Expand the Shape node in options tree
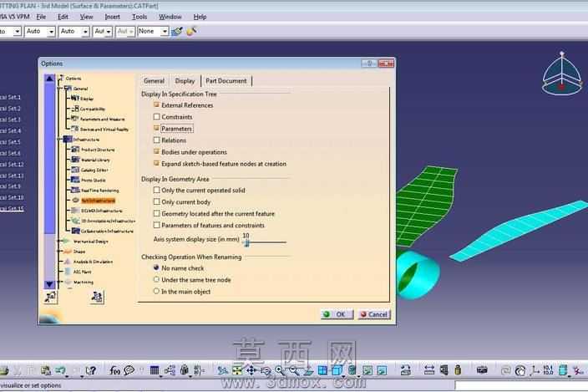Image resolution: width=588 pixels, height=392 pixels. tap(60, 252)
